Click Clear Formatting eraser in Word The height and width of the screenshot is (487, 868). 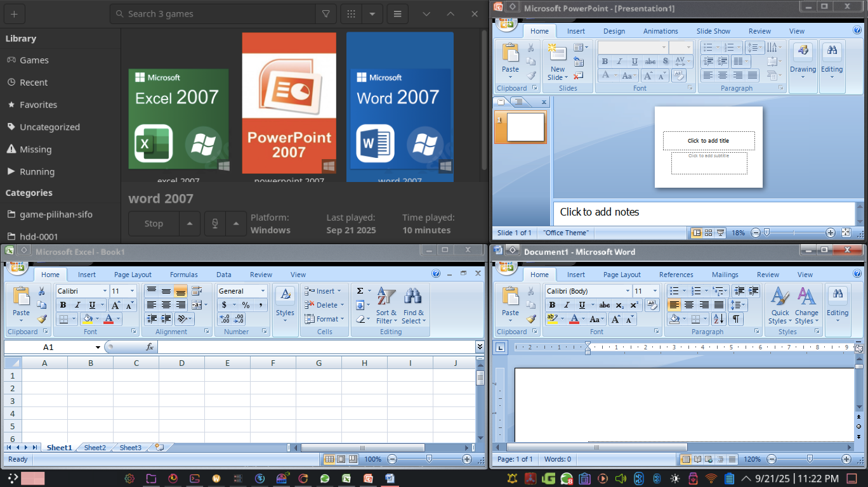(652, 305)
